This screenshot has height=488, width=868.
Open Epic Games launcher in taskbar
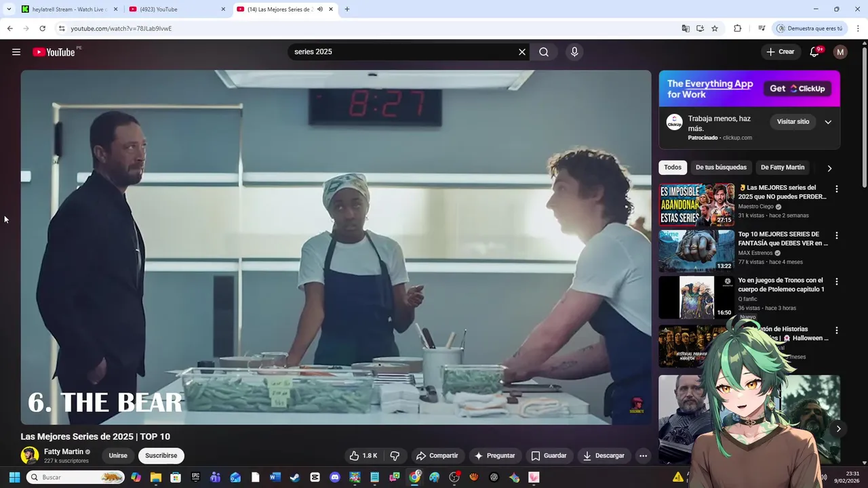tap(195, 477)
